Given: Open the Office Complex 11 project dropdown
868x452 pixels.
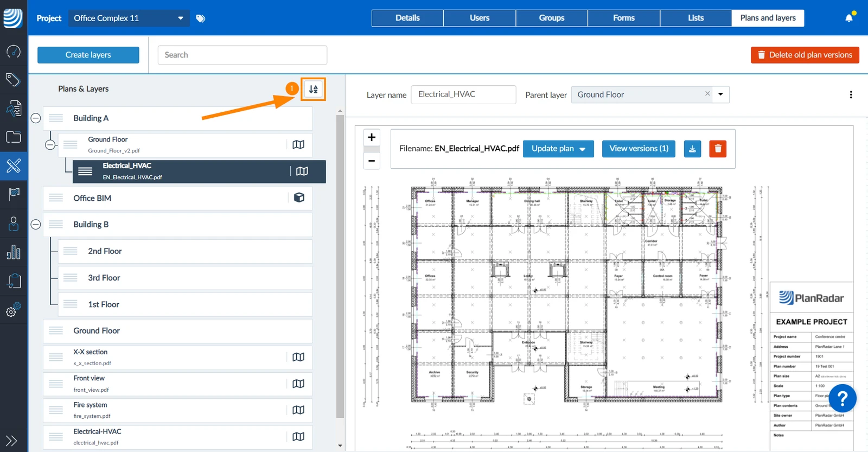Looking at the screenshot, I should (129, 18).
